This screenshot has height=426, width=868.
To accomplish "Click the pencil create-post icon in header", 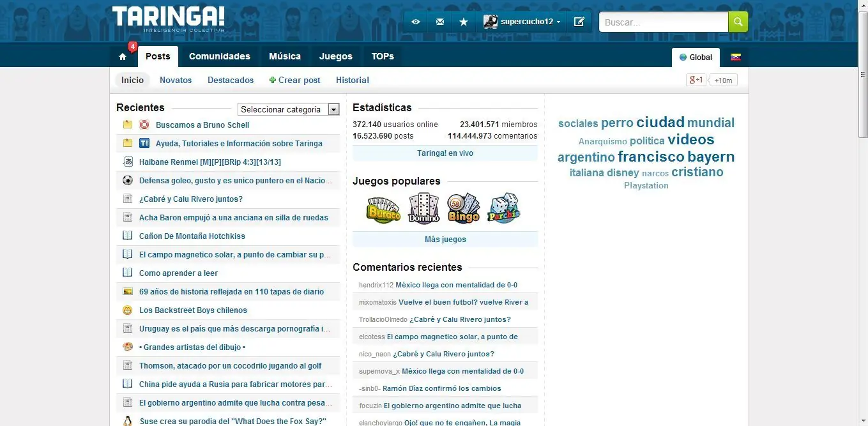I will click(x=579, y=22).
